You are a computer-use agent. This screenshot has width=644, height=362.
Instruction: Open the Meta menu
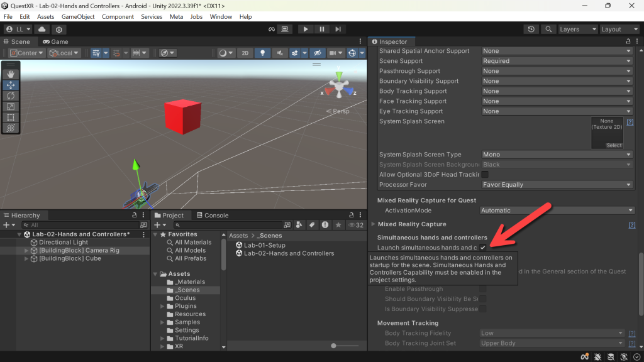click(x=176, y=17)
